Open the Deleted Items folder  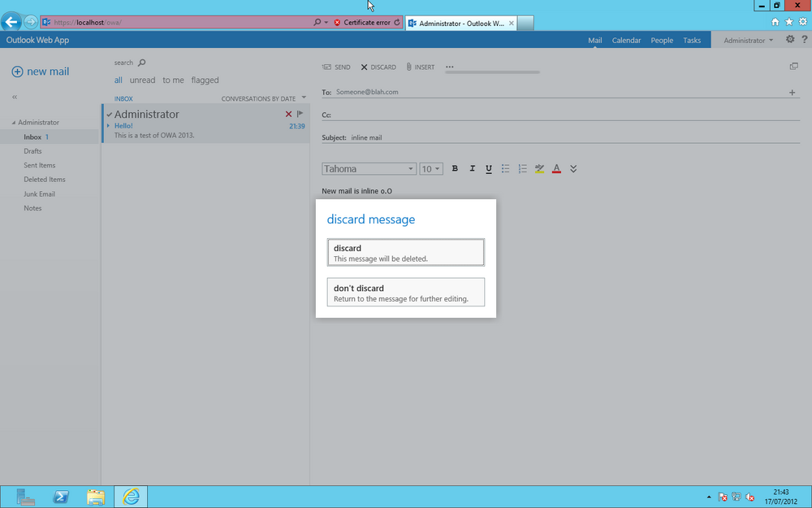tap(45, 180)
